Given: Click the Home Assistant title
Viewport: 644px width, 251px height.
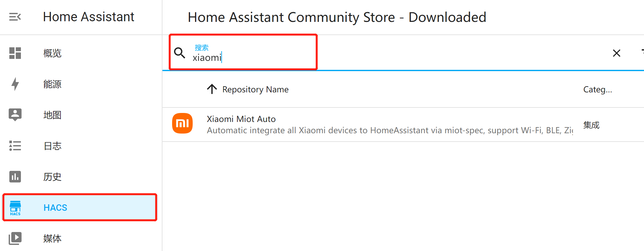Looking at the screenshot, I should [x=89, y=17].
